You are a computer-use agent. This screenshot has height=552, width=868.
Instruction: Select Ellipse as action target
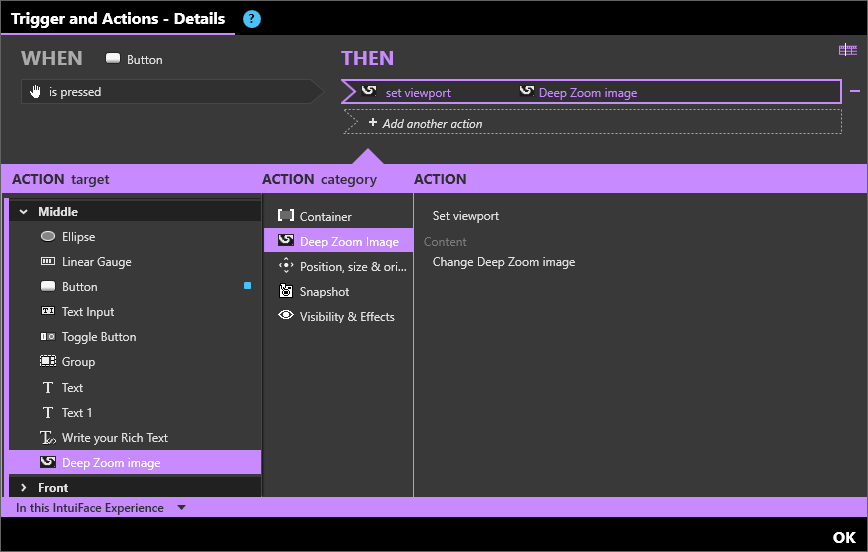pyautogui.click(x=135, y=236)
